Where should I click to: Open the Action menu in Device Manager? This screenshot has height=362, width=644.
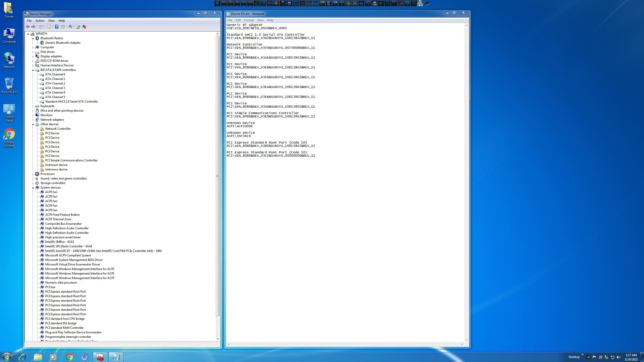pyautogui.click(x=40, y=21)
